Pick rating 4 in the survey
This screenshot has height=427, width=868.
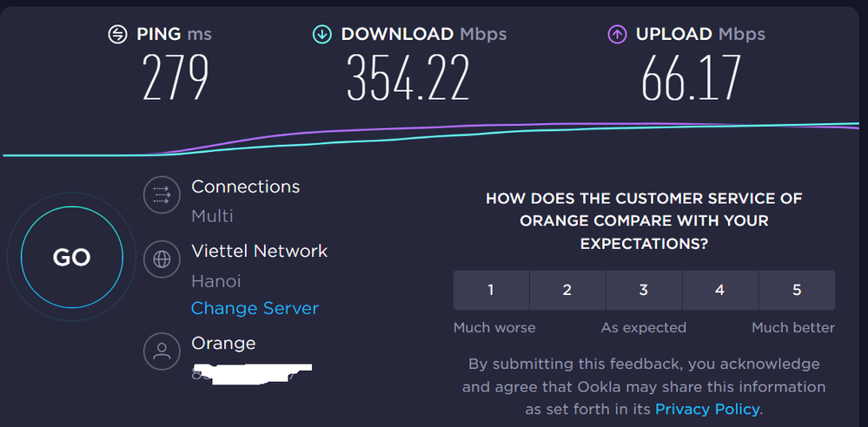[x=720, y=290]
